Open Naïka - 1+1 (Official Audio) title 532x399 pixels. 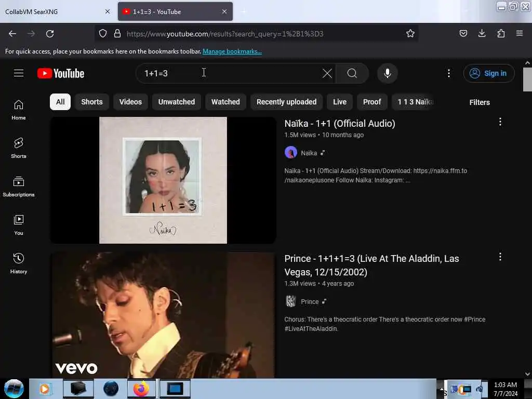tap(340, 124)
